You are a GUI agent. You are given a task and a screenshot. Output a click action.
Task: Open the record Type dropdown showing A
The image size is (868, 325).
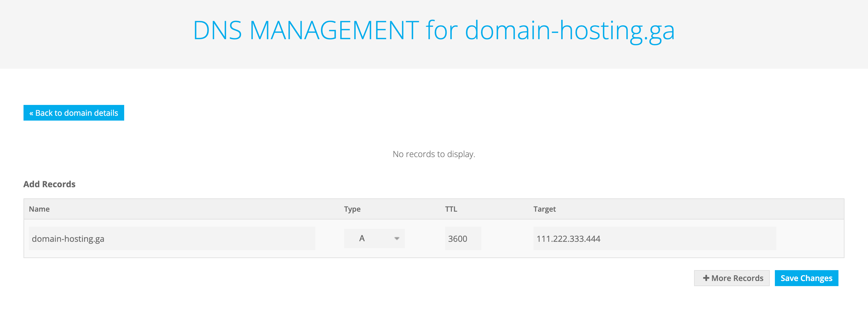click(374, 238)
